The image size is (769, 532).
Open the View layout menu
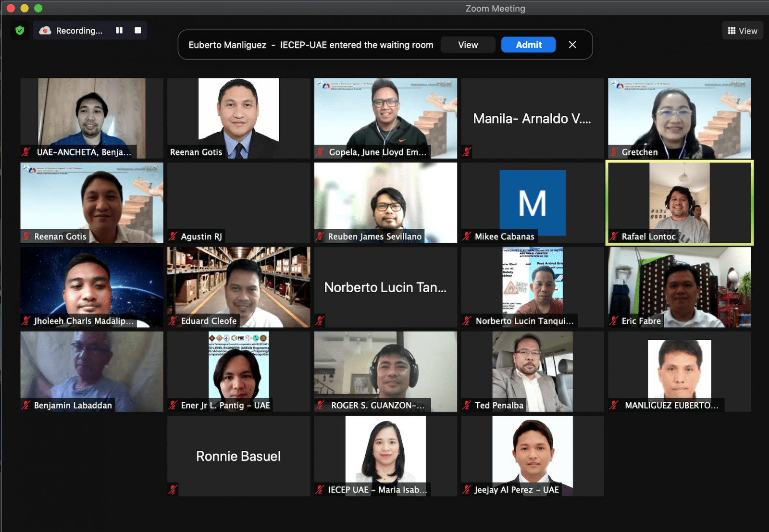[x=742, y=31]
